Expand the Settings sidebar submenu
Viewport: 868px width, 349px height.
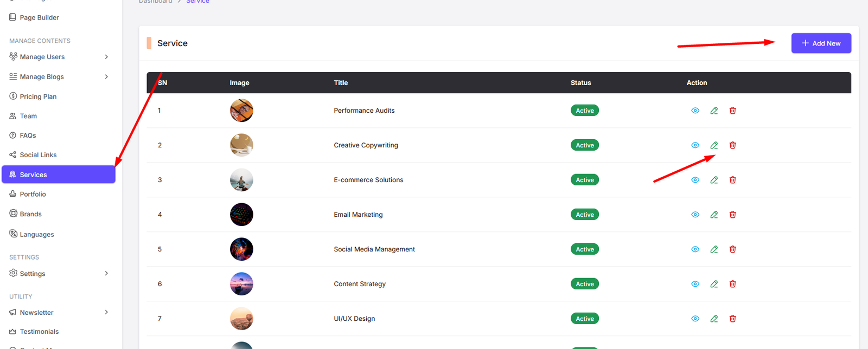pyautogui.click(x=106, y=274)
